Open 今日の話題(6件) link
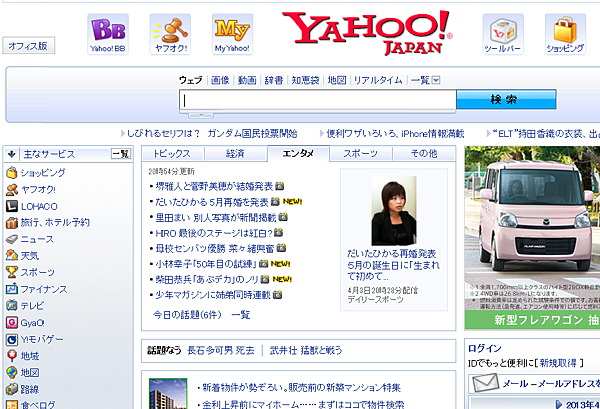 pyautogui.click(x=187, y=315)
